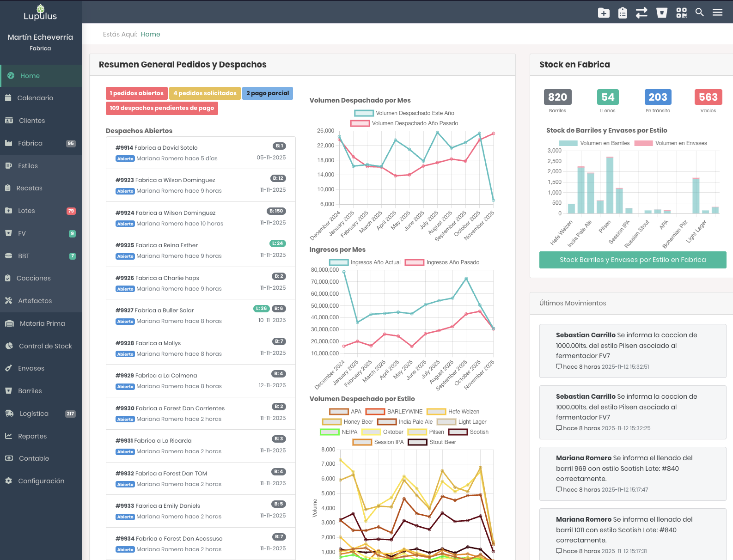
Task: Click the Lupulus logo
Action: 40,12
